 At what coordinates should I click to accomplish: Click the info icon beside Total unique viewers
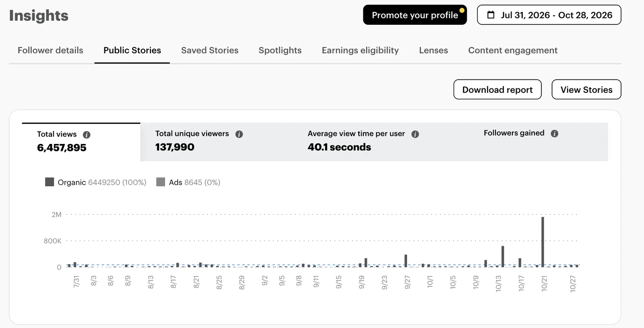[x=239, y=134]
